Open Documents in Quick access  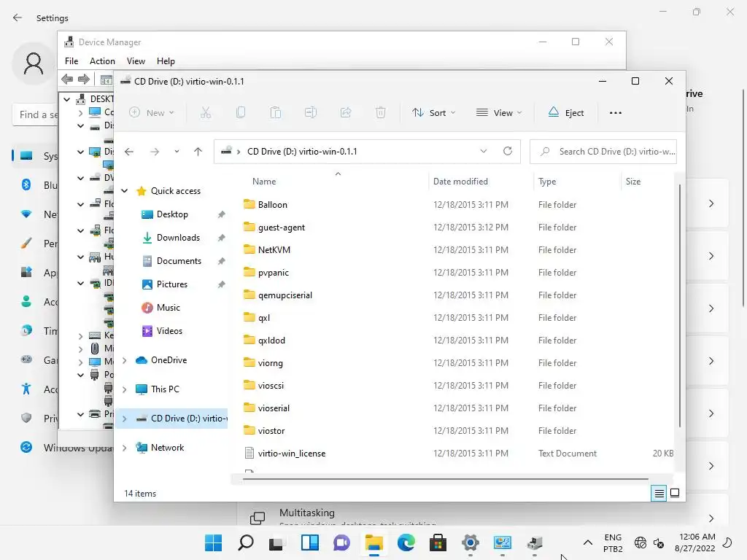click(x=179, y=261)
